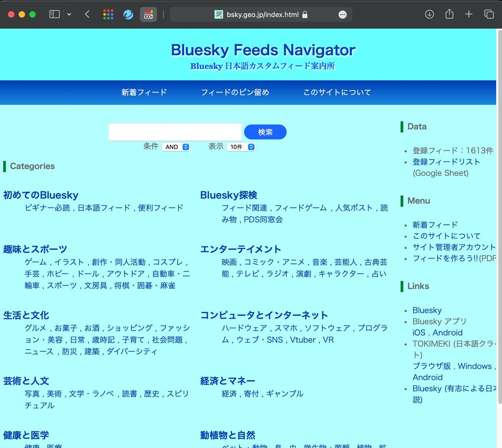502x448 pixels.
Task: Open the コンピュータとインターネット category
Action: (x=264, y=316)
